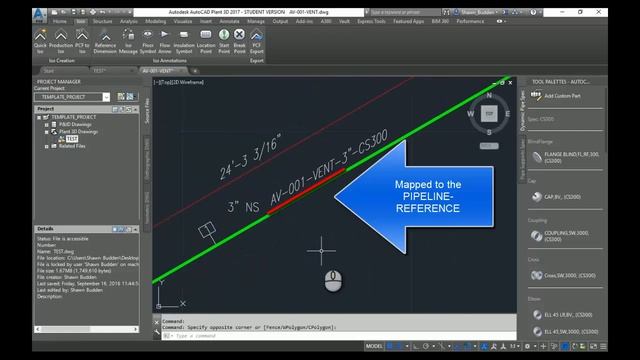
Task: Place a Flow Arrow annotation
Action: pyautogui.click(x=164, y=41)
